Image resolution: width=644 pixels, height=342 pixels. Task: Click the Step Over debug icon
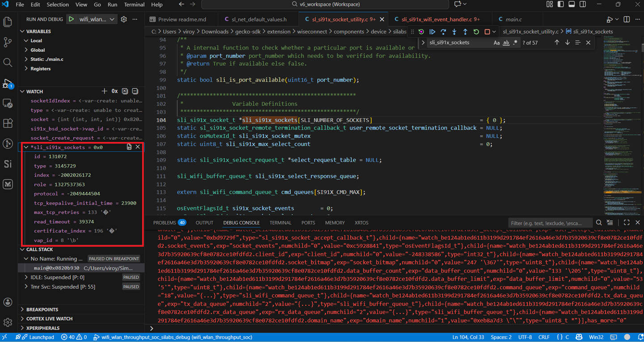443,32
